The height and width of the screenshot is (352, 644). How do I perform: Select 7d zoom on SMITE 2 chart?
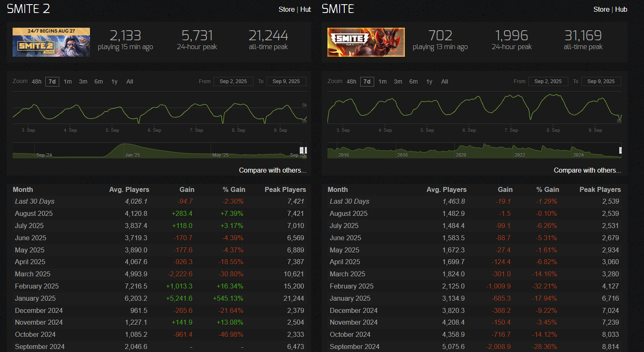click(x=52, y=81)
